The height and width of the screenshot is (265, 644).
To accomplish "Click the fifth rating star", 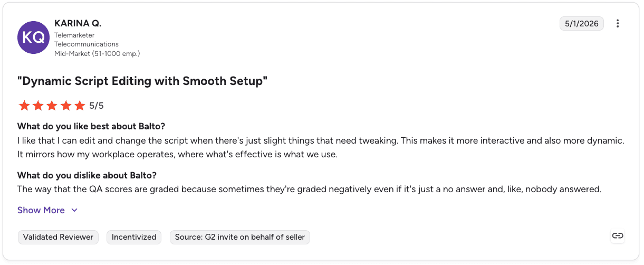I will click(80, 106).
